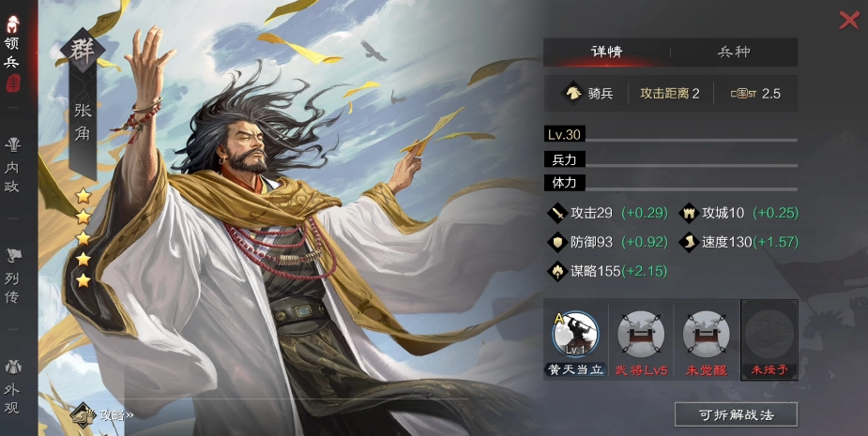Open the 领兵 helmet sidebar icon
This screenshot has width=868, height=436.
(12, 24)
